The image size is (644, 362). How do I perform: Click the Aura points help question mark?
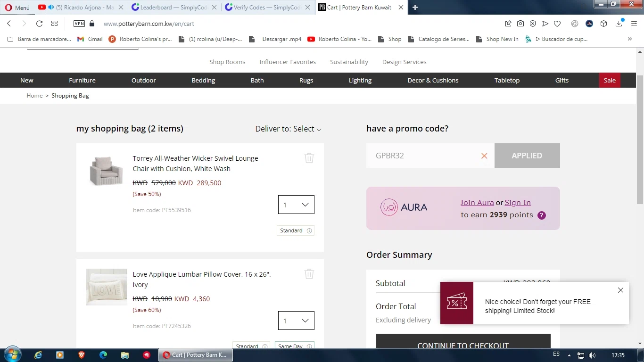click(542, 215)
